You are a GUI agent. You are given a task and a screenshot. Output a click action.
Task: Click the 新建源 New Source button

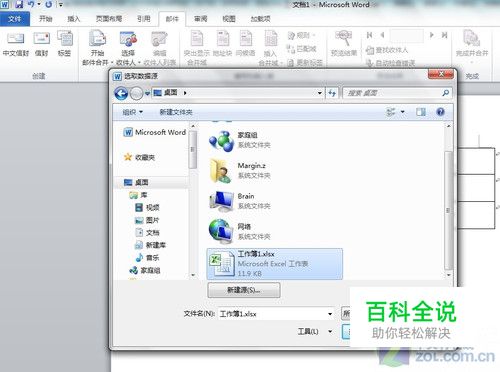coord(244,290)
